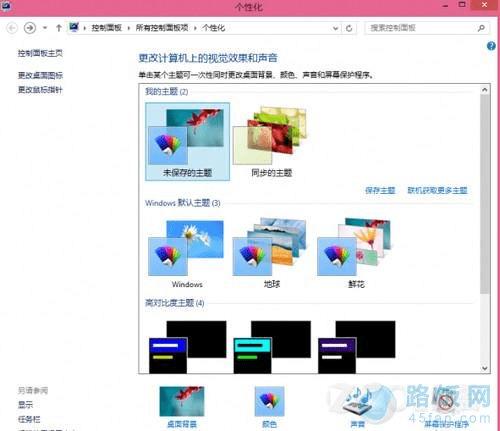Select high contrast theme with blue title bar

pos(187,347)
